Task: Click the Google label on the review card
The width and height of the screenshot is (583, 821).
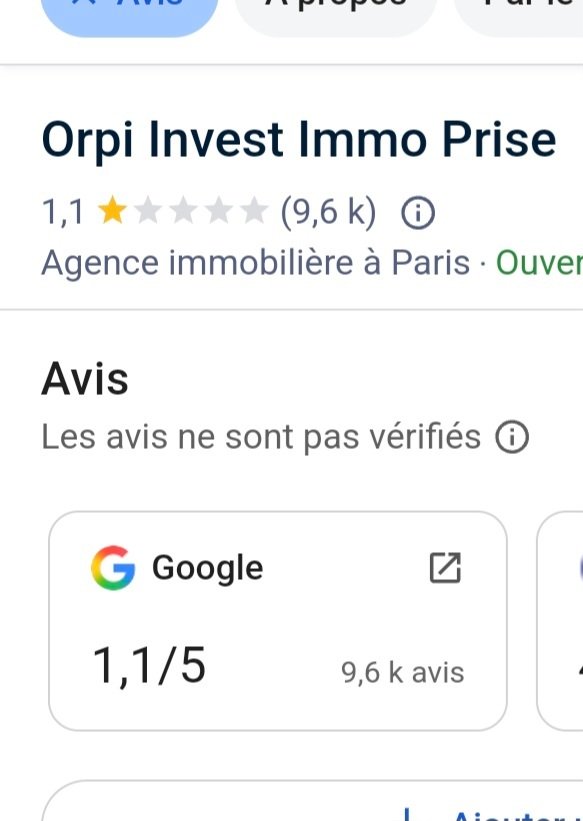Action: 207,568
